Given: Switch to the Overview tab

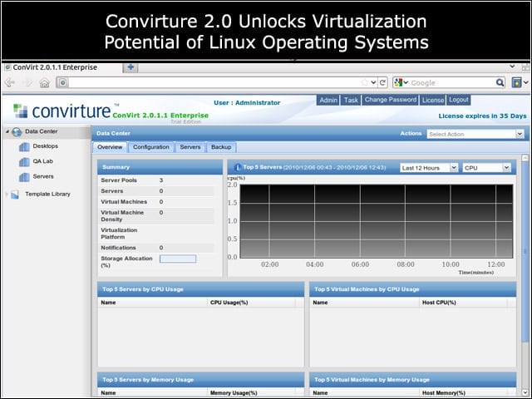Looking at the screenshot, I should tap(110, 147).
